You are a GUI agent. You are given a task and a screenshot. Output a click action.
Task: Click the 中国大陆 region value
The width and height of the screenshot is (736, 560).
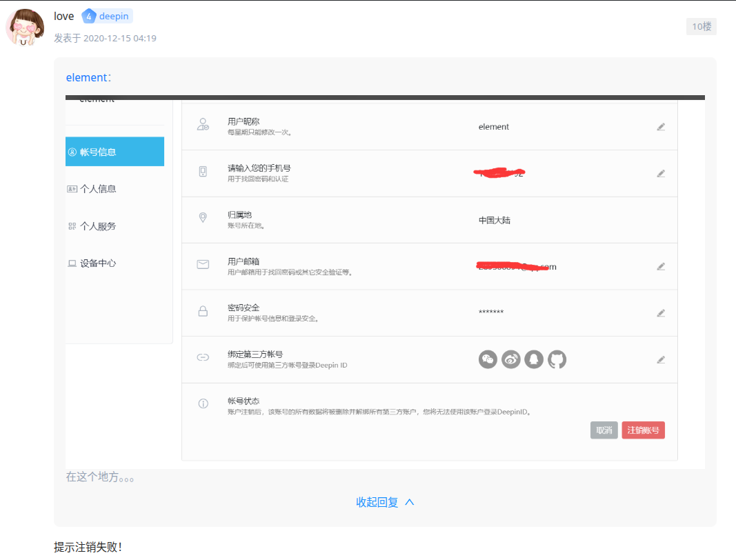[x=495, y=220]
